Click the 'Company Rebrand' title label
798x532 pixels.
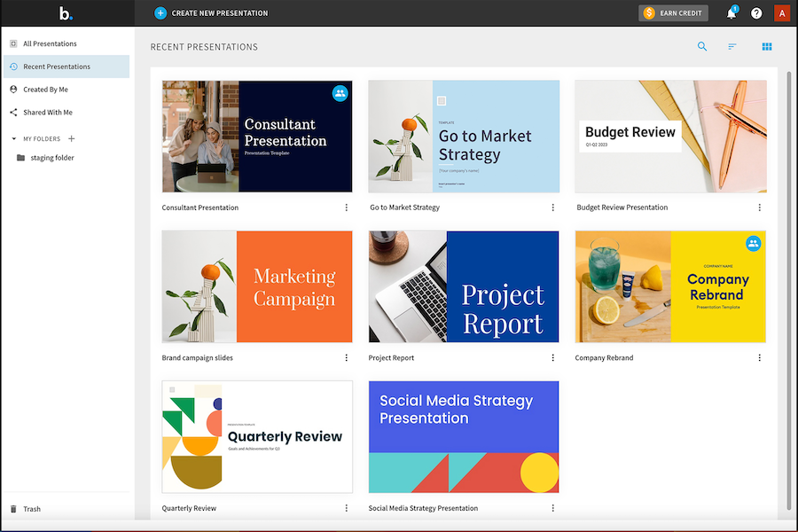pyautogui.click(x=604, y=358)
